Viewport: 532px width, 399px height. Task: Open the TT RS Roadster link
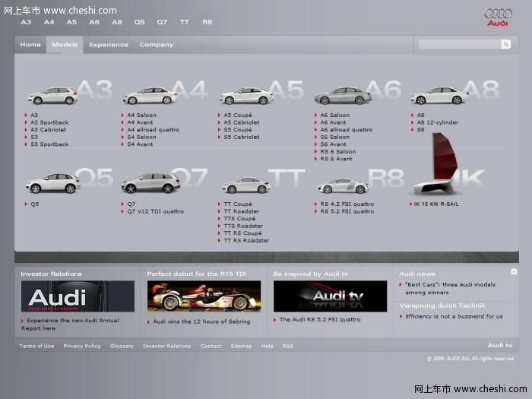[247, 241]
